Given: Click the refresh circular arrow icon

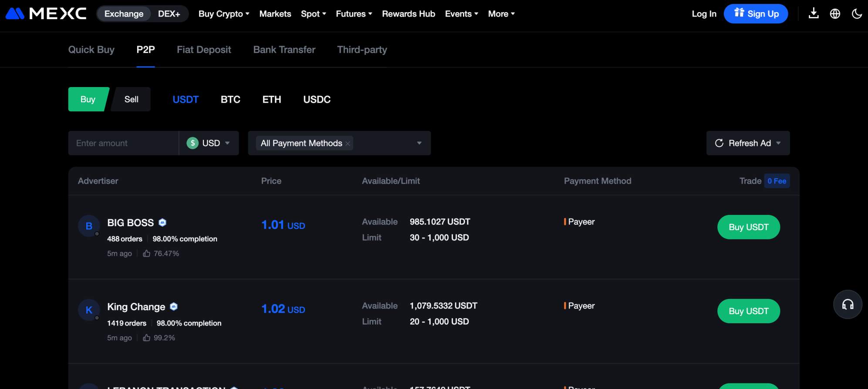Looking at the screenshot, I should (x=719, y=143).
